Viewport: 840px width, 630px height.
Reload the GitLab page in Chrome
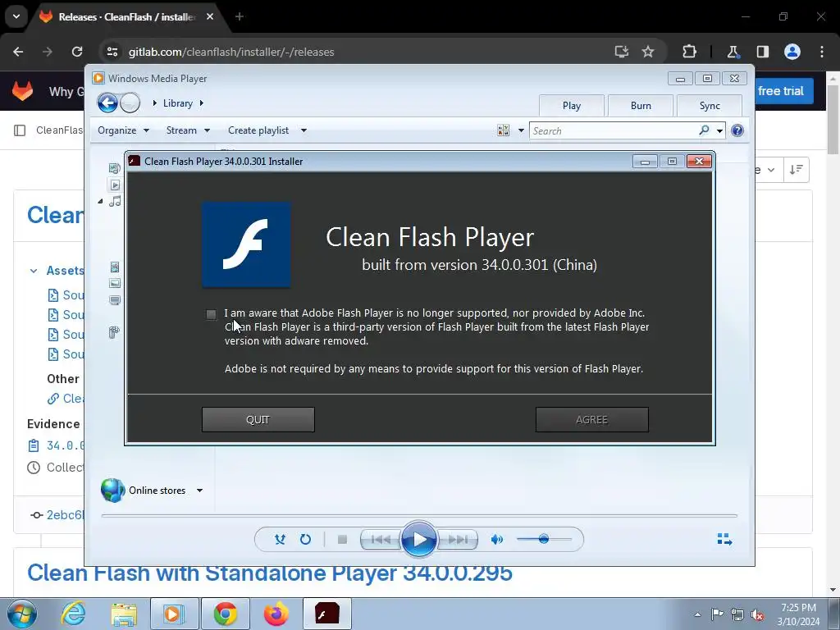[77, 52]
